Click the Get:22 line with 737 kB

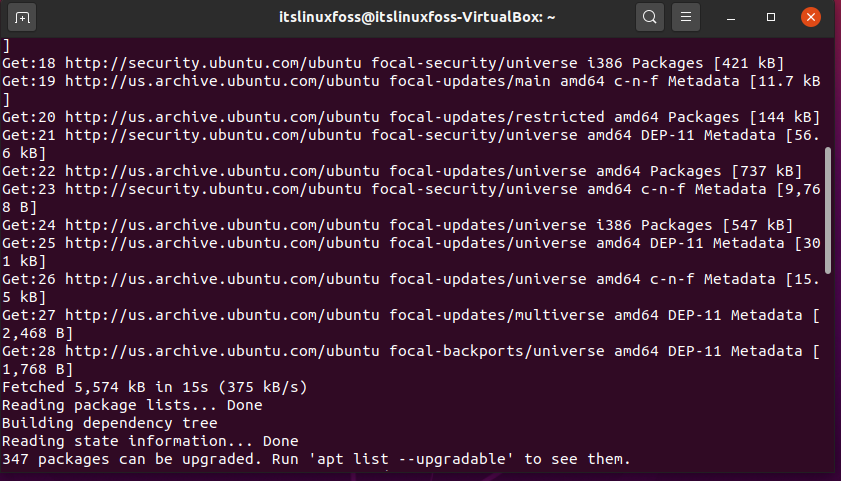click(x=402, y=171)
